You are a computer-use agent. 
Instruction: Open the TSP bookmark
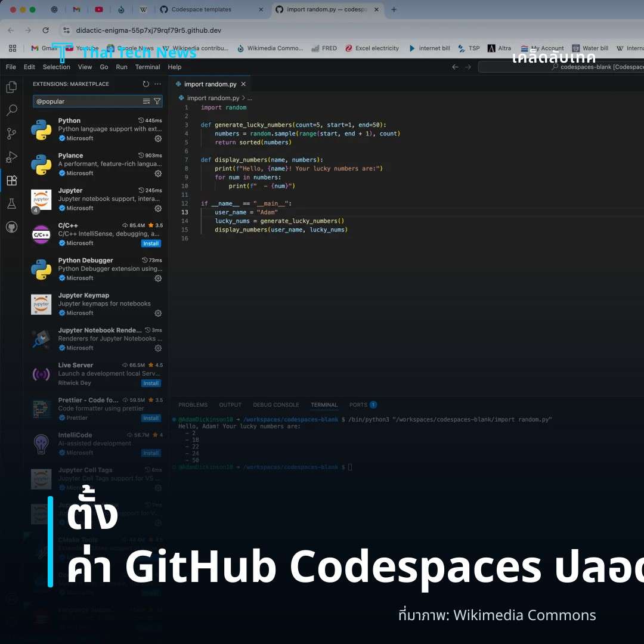click(x=469, y=48)
